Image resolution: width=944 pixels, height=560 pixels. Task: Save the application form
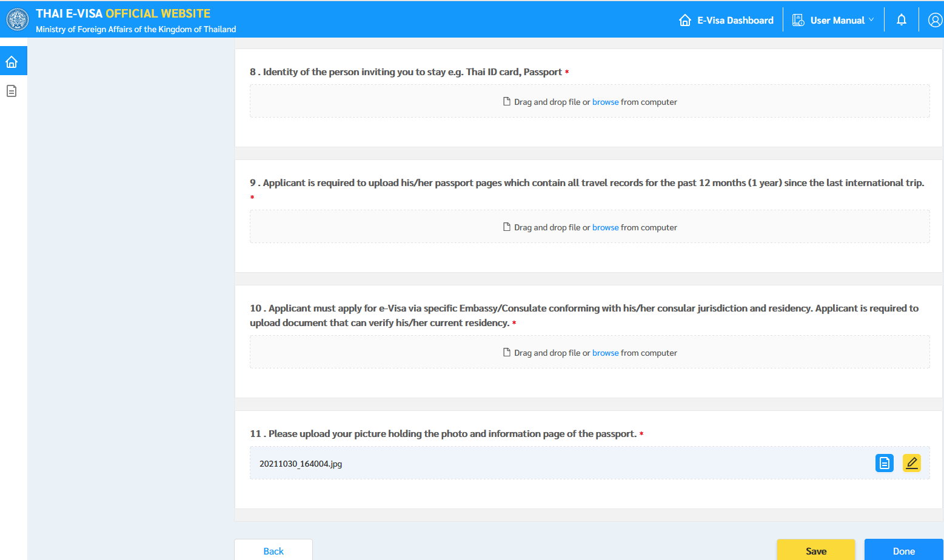pyautogui.click(x=816, y=550)
